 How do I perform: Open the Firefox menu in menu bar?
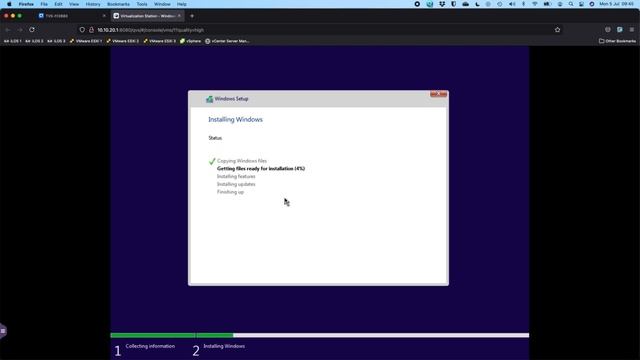click(x=26, y=4)
